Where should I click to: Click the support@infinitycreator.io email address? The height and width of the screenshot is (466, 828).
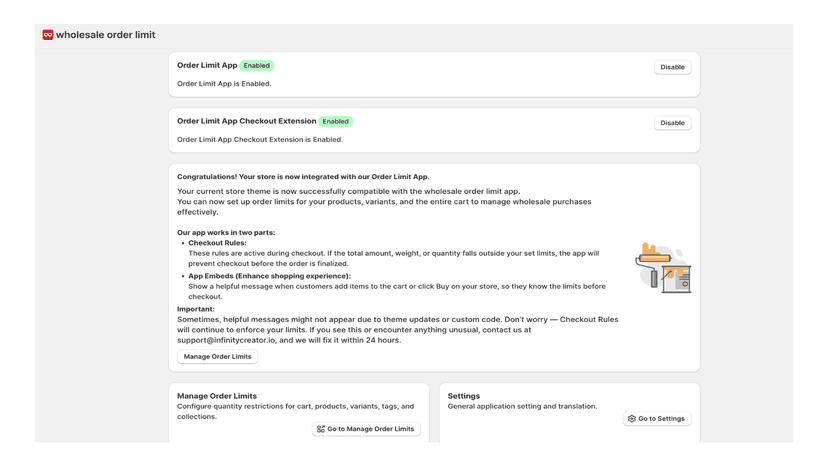227,340
